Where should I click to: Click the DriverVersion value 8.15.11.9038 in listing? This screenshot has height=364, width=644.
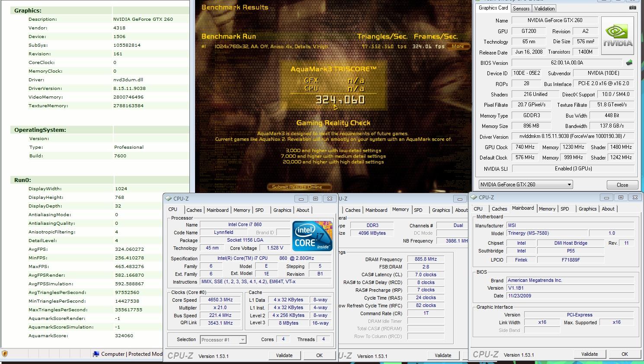(129, 89)
